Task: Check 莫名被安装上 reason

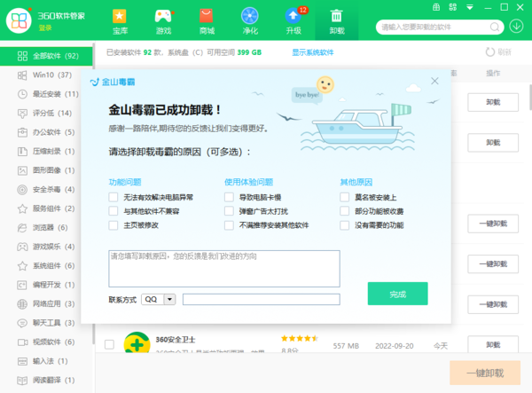Action: [x=345, y=197]
